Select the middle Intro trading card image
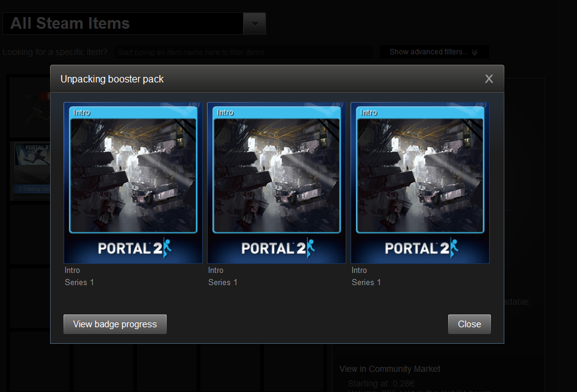577x392 pixels. tap(277, 176)
